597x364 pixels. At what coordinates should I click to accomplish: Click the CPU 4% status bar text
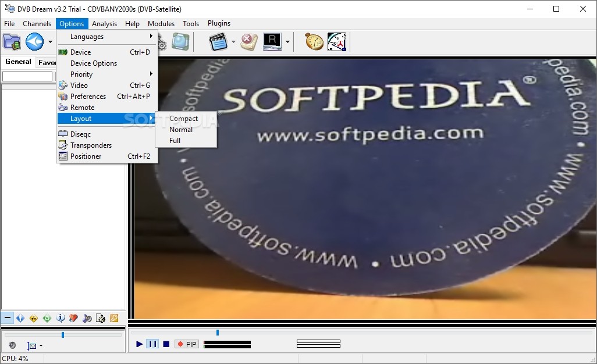15,358
